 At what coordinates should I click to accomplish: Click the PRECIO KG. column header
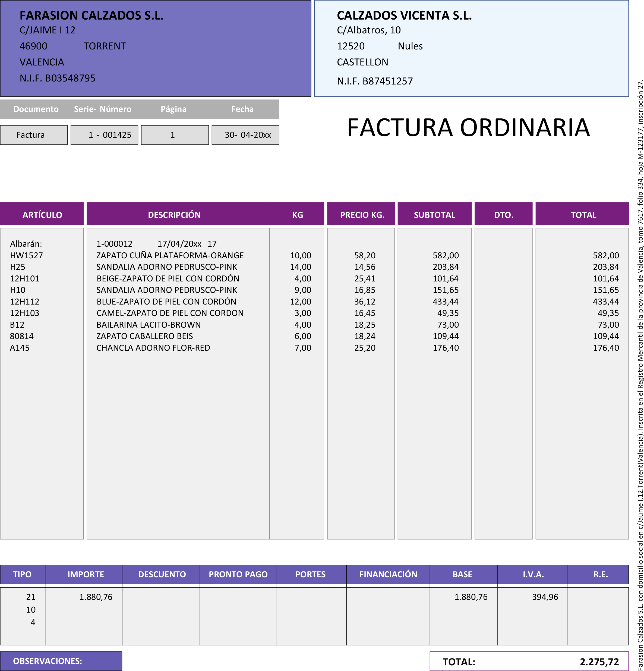pos(362,215)
